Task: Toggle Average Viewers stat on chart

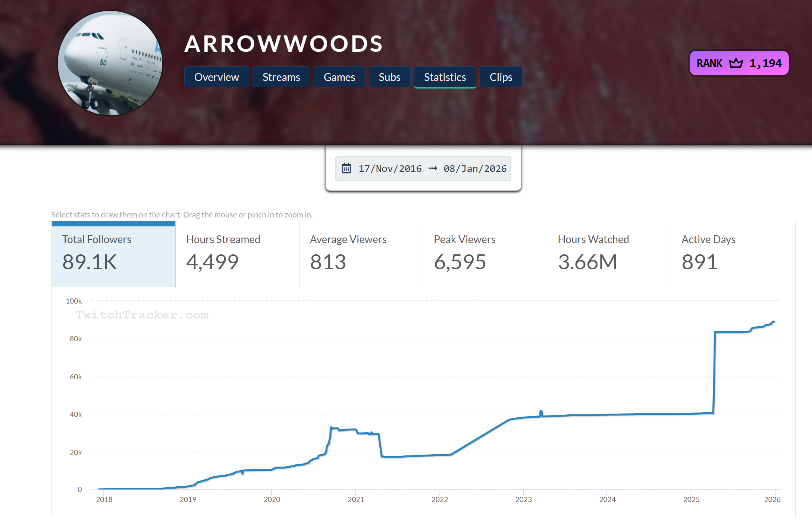Action: (361, 254)
